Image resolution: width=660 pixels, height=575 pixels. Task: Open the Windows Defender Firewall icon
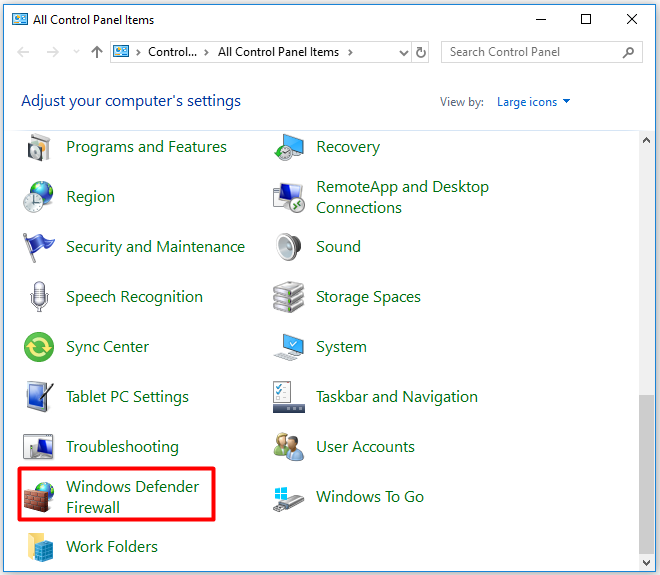point(40,497)
